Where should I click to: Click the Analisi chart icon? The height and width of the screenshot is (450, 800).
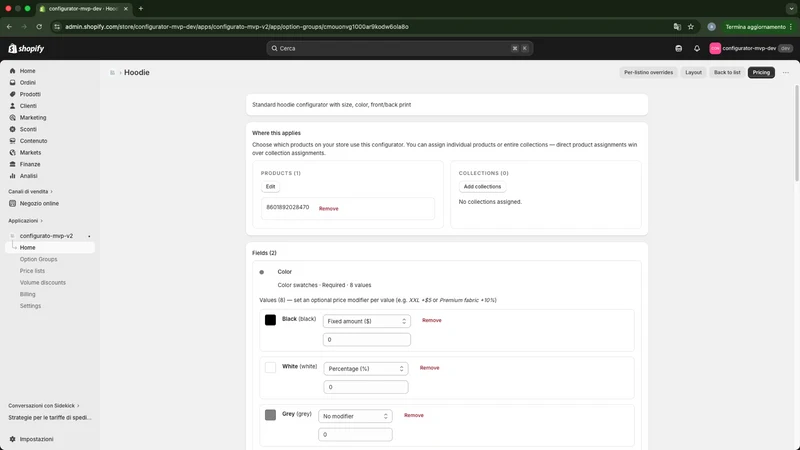pyautogui.click(x=12, y=176)
